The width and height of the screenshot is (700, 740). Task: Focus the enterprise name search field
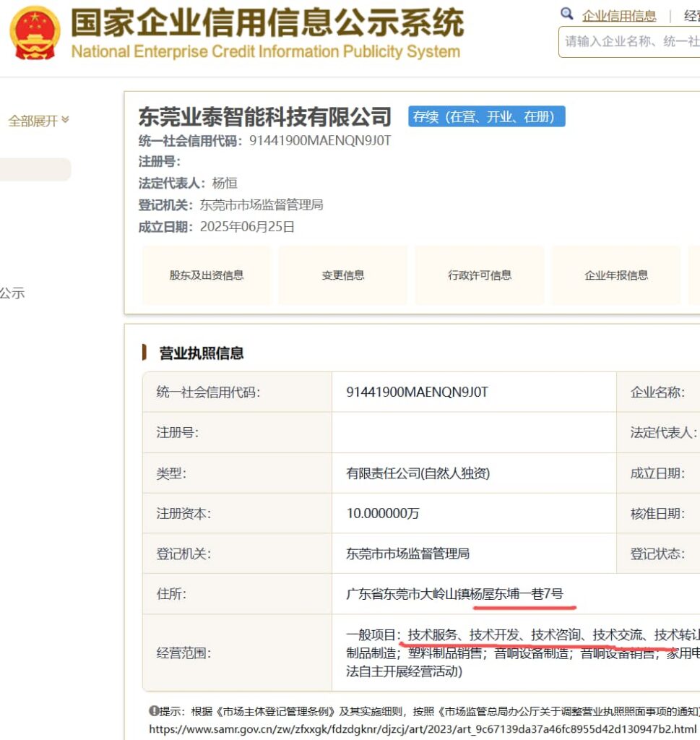(x=629, y=42)
